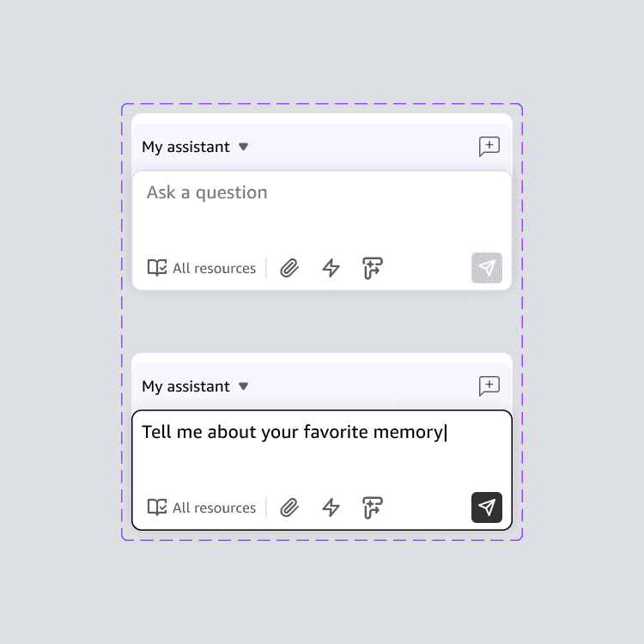Open the flow icon in the typed prompt box
The width and height of the screenshot is (644, 644).
tap(372, 507)
